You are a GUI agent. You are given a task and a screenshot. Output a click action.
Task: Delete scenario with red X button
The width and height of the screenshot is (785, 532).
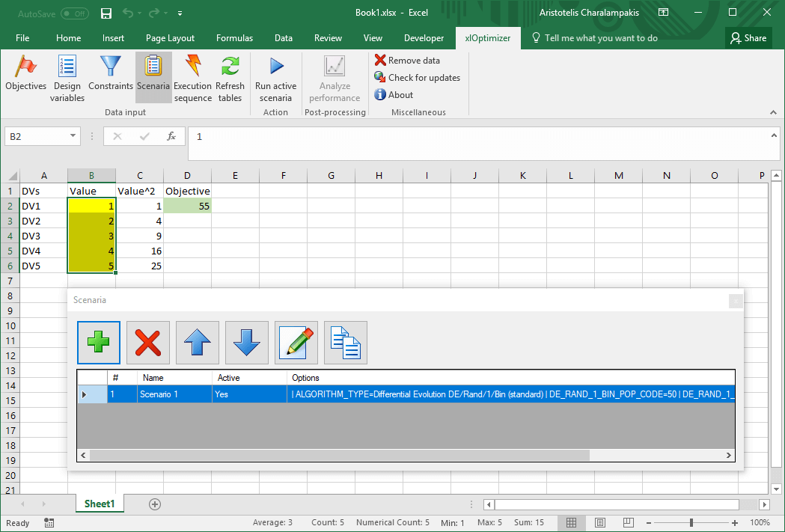[x=148, y=343]
